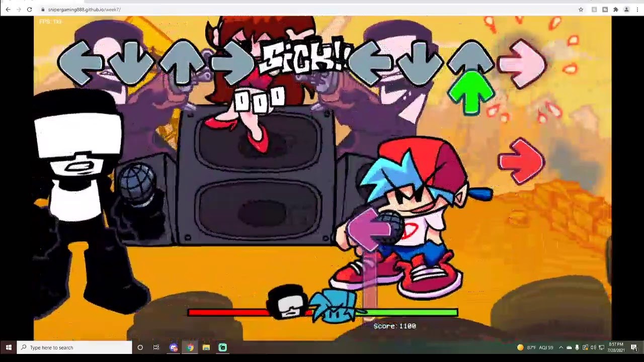Open the clock showing 8:57 PM
The width and height of the screenshot is (644, 362).
pyautogui.click(x=616, y=347)
